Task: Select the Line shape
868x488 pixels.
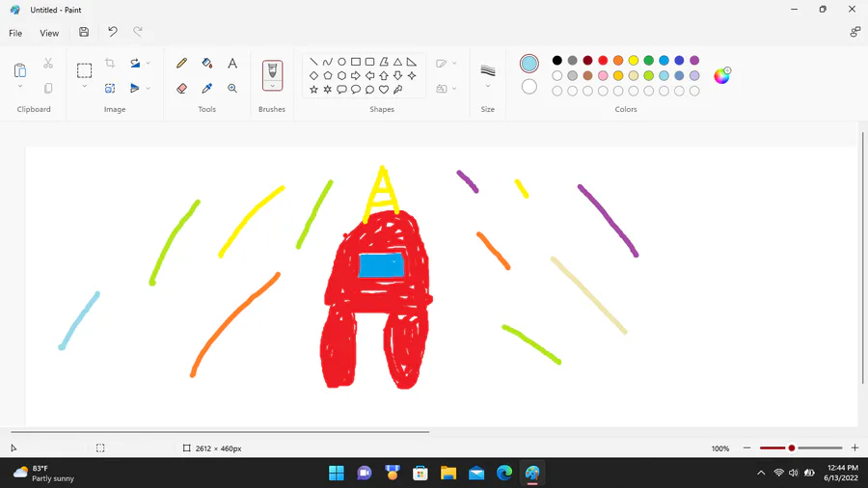Action: pyautogui.click(x=313, y=62)
